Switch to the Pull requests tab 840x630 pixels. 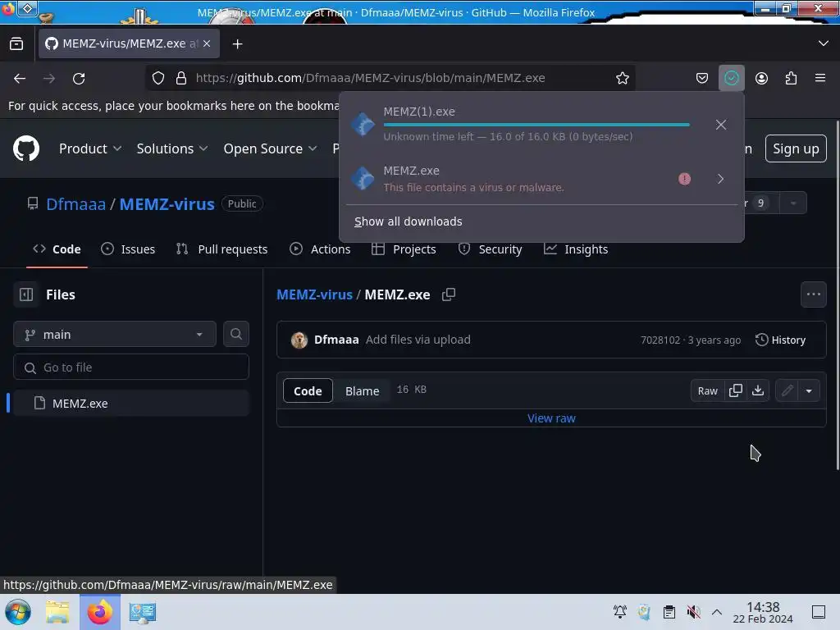coord(221,249)
